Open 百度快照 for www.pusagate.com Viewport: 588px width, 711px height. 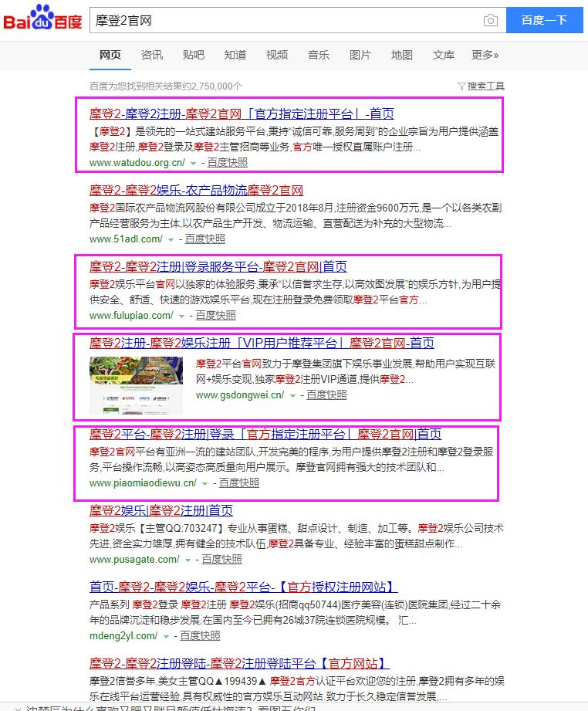[x=221, y=560]
